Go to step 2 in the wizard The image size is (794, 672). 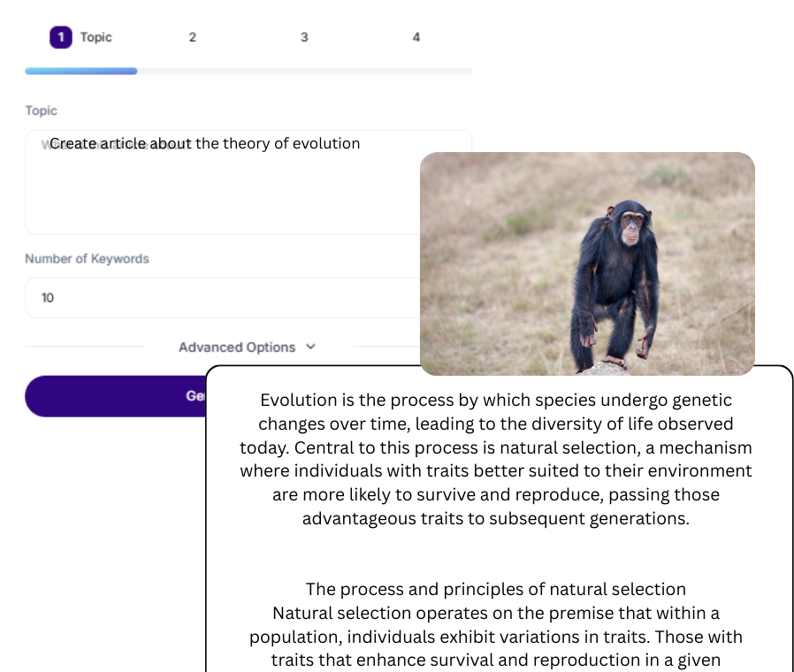click(x=192, y=37)
